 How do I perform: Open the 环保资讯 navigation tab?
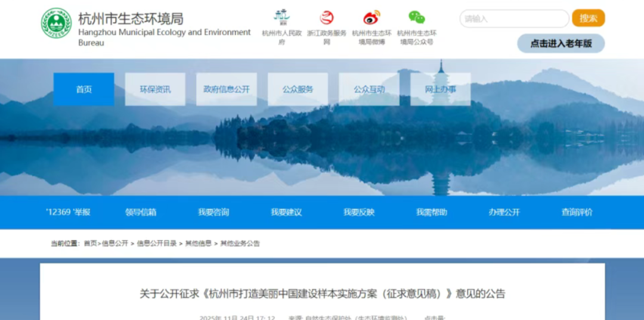point(155,89)
